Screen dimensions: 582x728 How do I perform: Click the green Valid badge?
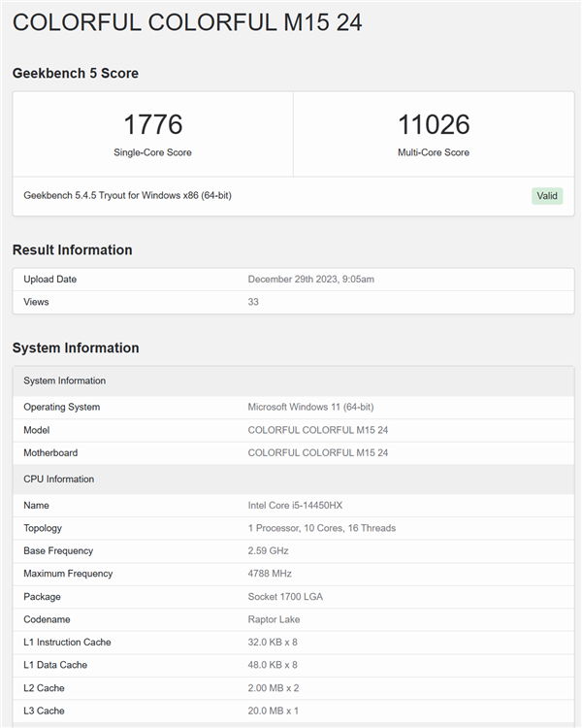[547, 196]
